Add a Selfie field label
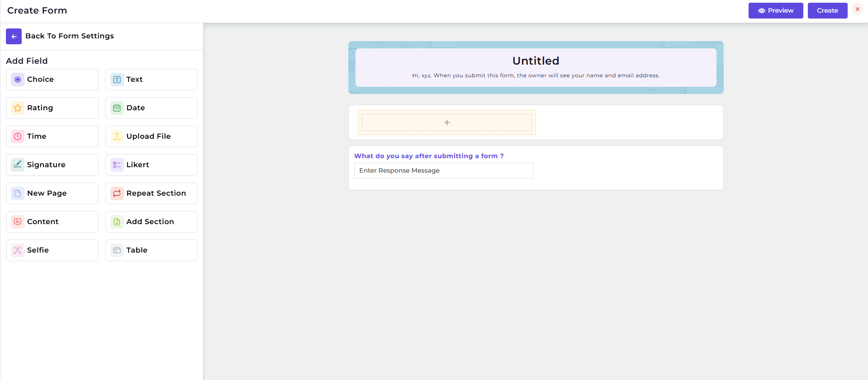Image resolution: width=868 pixels, height=380 pixels. coord(38,250)
